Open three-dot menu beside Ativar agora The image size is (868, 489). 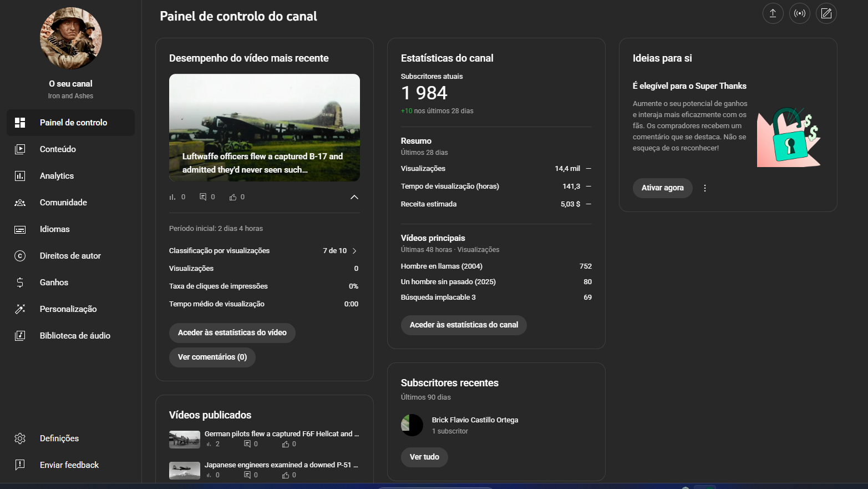click(x=705, y=188)
